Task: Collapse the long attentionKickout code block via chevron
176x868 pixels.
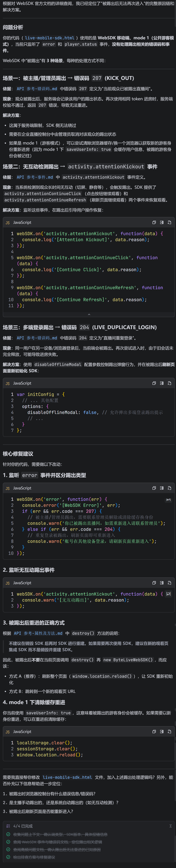Action: click(x=89, y=314)
